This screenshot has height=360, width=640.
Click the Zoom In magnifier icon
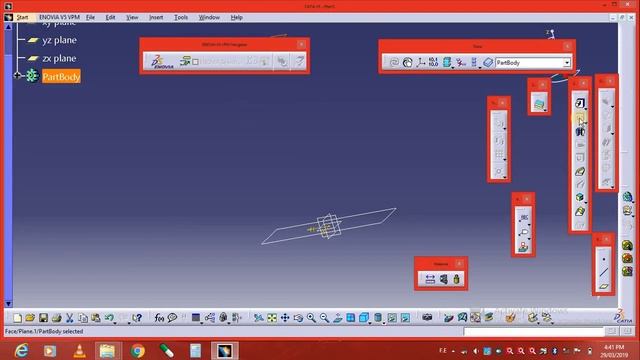311,318
